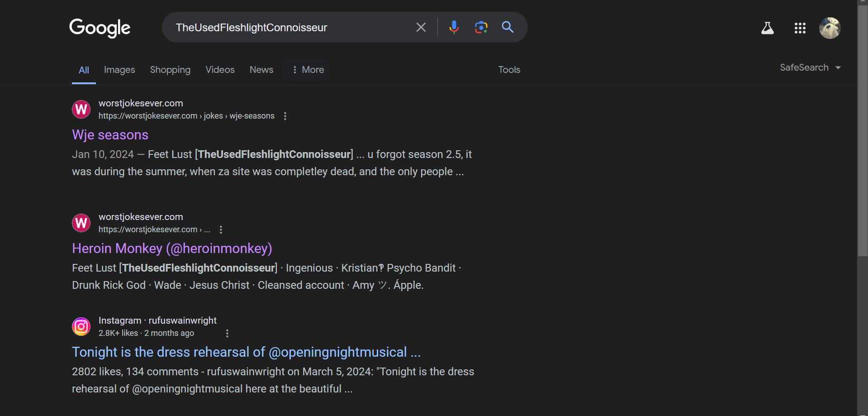Expand the More search categories menu
This screenshot has width=868, height=416.
[308, 70]
